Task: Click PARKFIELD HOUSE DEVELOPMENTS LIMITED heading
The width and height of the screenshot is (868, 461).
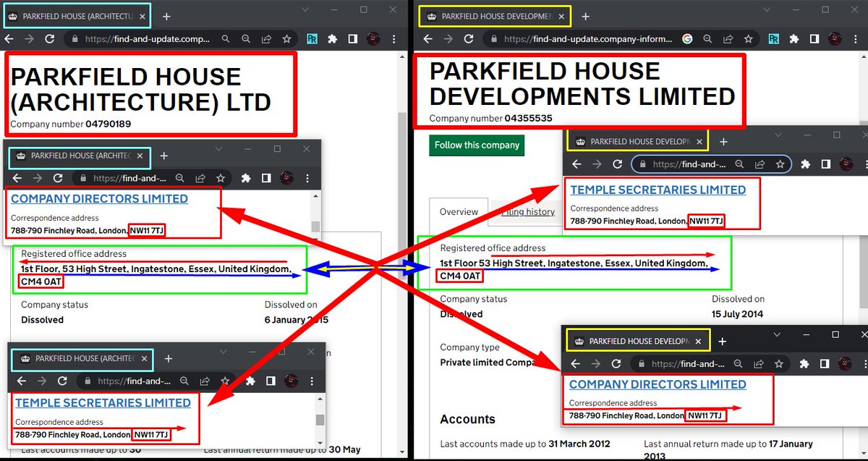Action: point(582,83)
